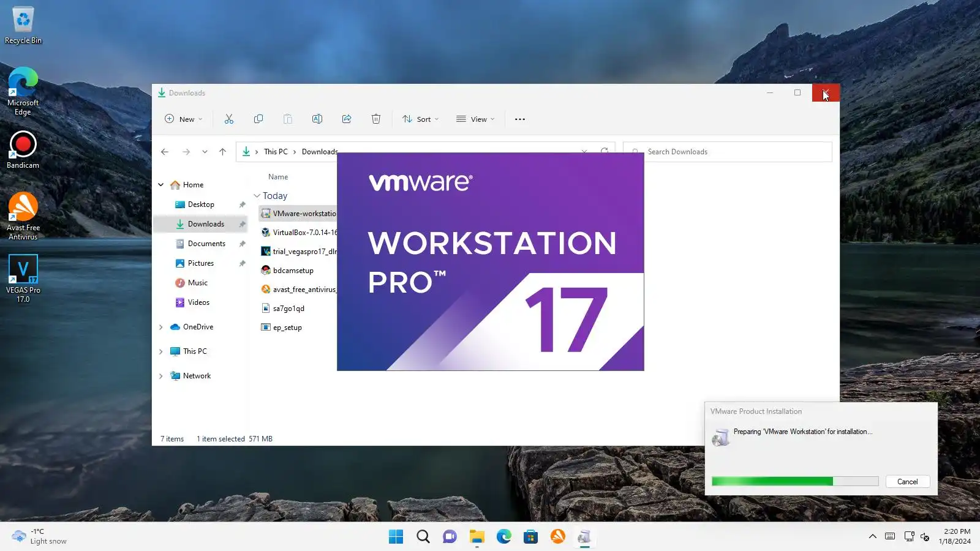Go up one folder level
The width and height of the screenshot is (980, 551).
click(x=222, y=152)
